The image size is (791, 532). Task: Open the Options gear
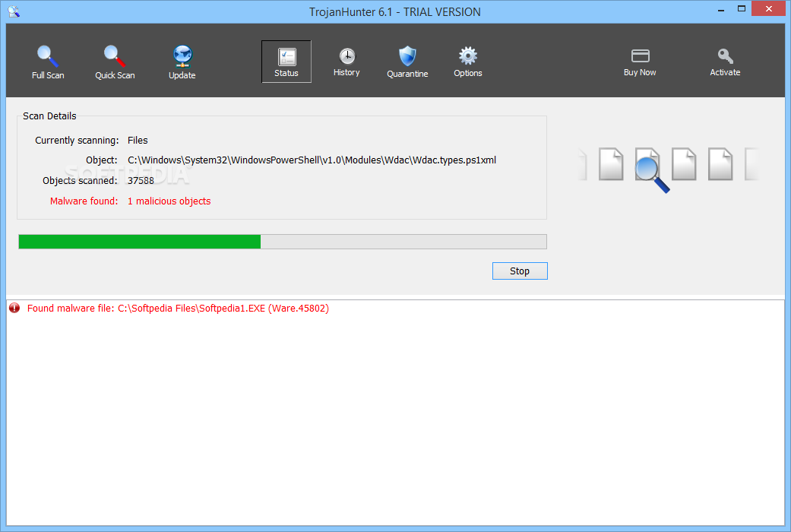pyautogui.click(x=467, y=62)
